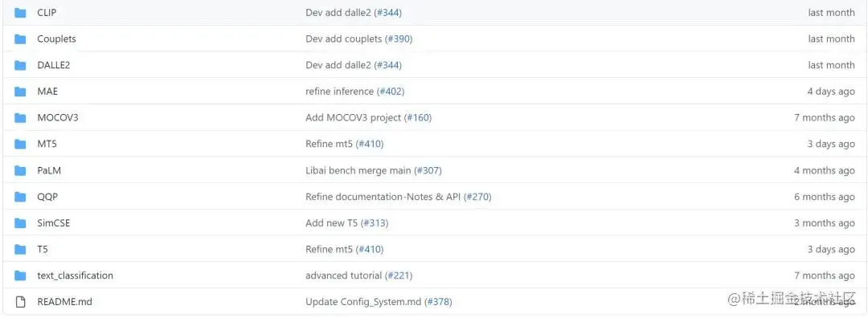This screenshot has width=868, height=318.
Task: Click the Couplets folder icon
Action: pos(20,39)
